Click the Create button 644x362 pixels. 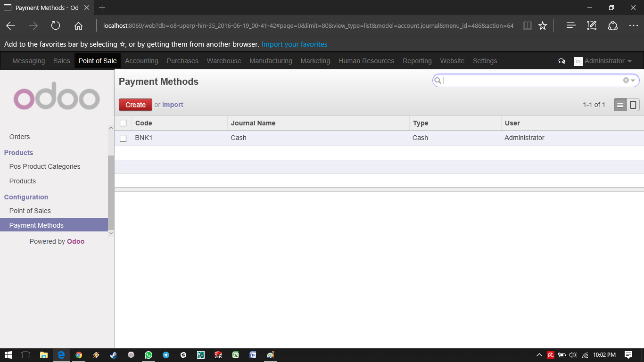pyautogui.click(x=135, y=105)
